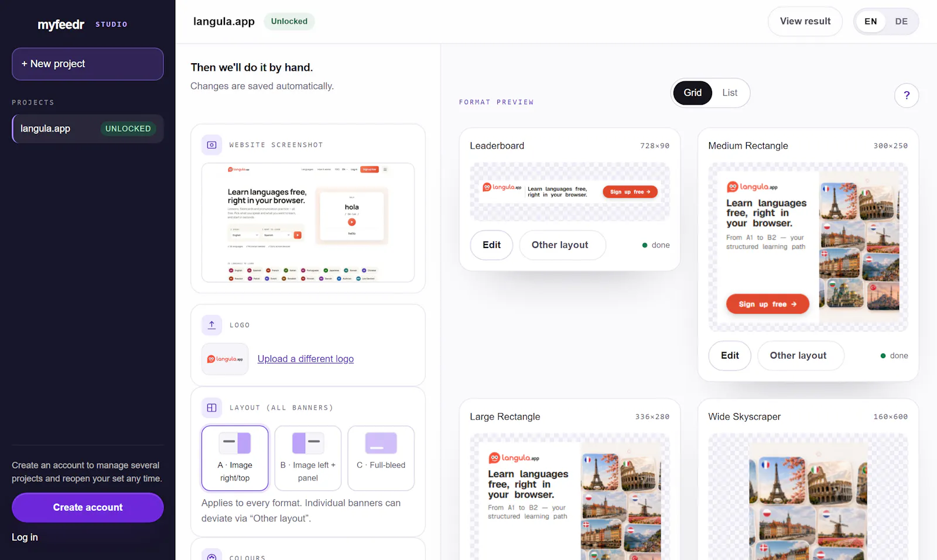Switch language to EN
Image resolution: width=937 pixels, height=560 pixels.
click(871, 22)
